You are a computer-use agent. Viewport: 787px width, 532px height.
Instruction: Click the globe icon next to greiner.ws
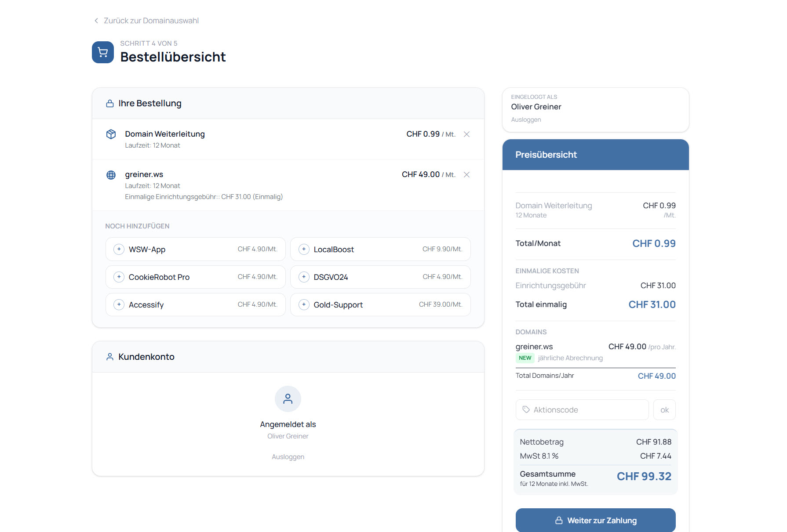[x=111, y=175]
